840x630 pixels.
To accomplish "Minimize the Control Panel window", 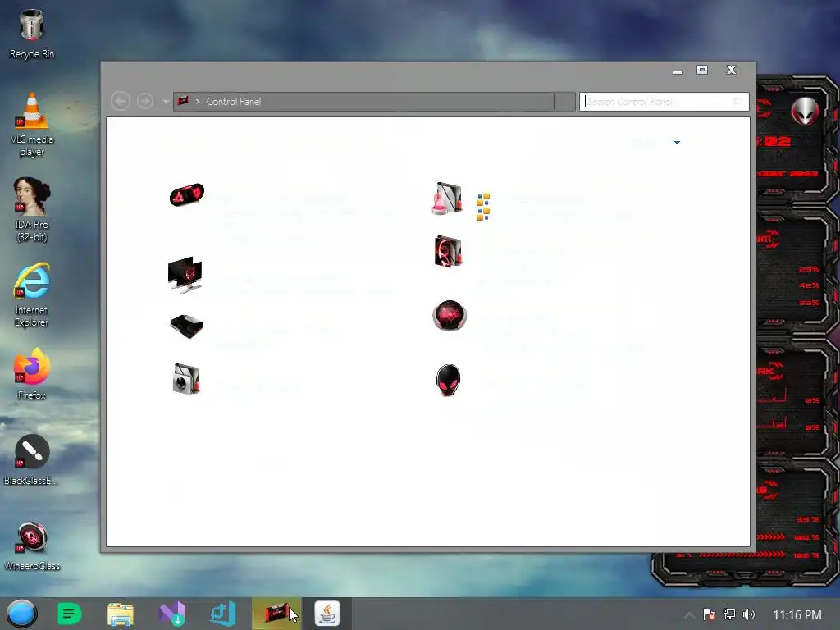I will [678, 71].
